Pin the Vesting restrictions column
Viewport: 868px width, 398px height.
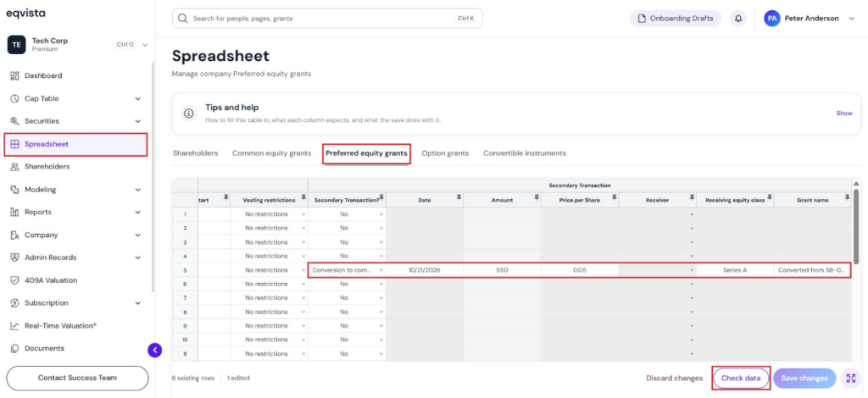pos(303,197)
